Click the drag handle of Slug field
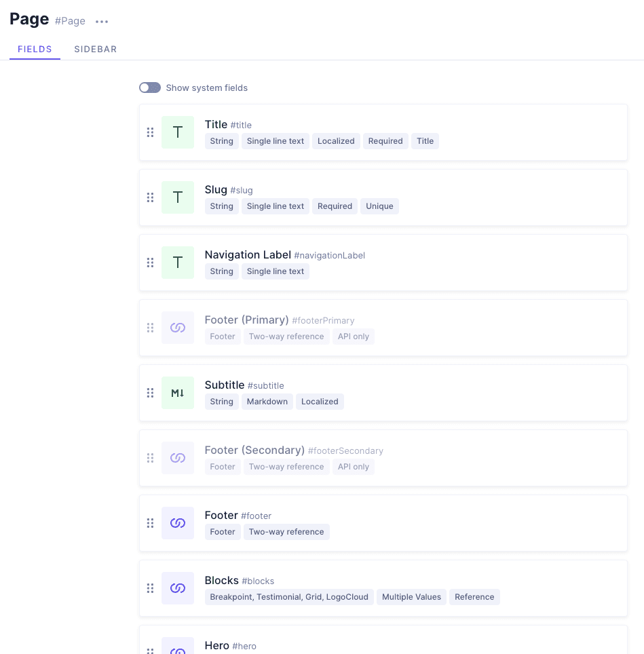The height and width of the screenshot is (654, 644). 150,197
